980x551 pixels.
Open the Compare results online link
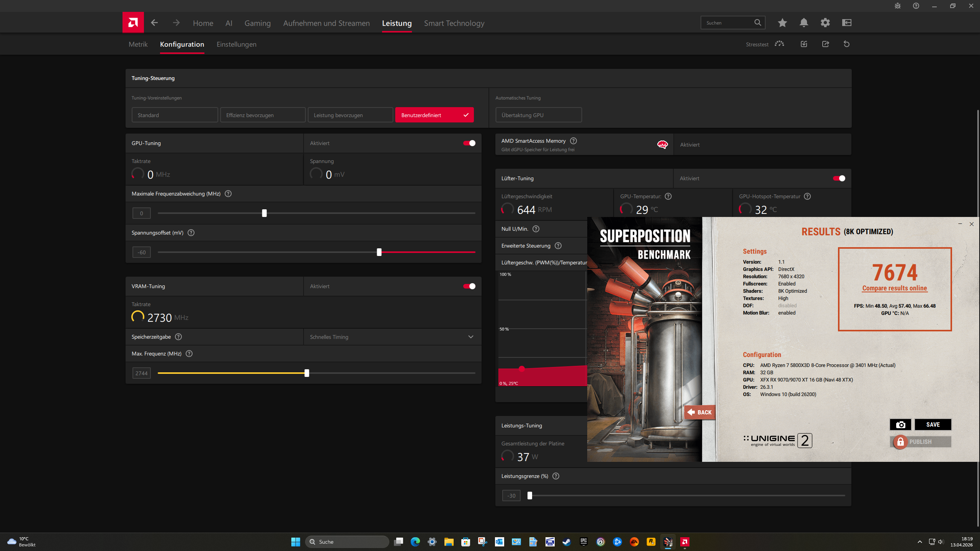[x=895, y=288]
